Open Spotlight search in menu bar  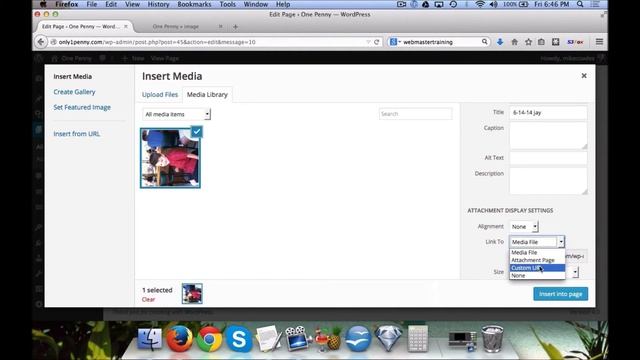click(x=580, y=4)
